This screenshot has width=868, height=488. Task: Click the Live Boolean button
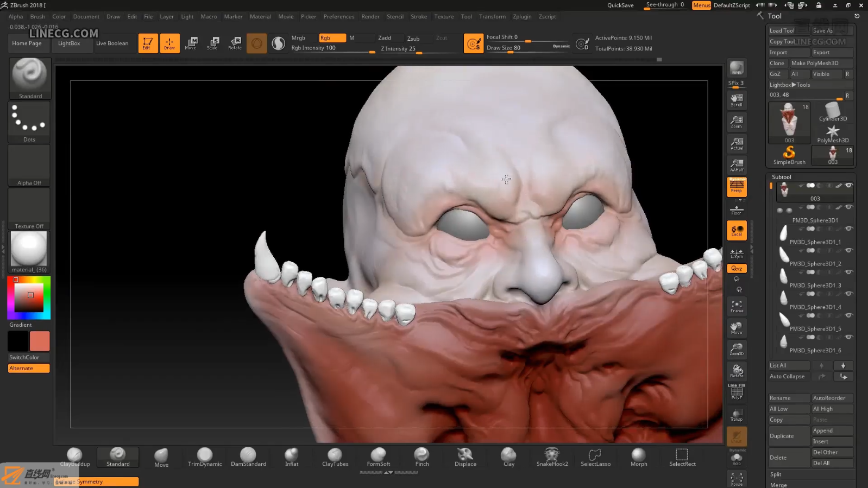[x=112, y=43]
